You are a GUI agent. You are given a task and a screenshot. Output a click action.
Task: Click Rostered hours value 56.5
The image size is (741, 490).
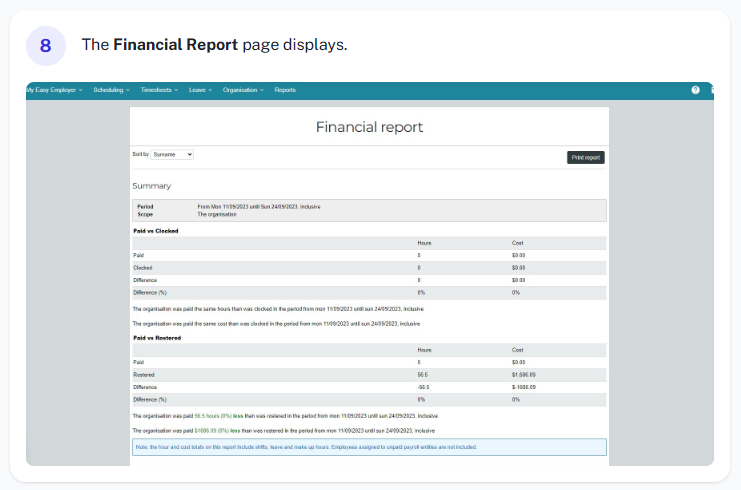422,375
